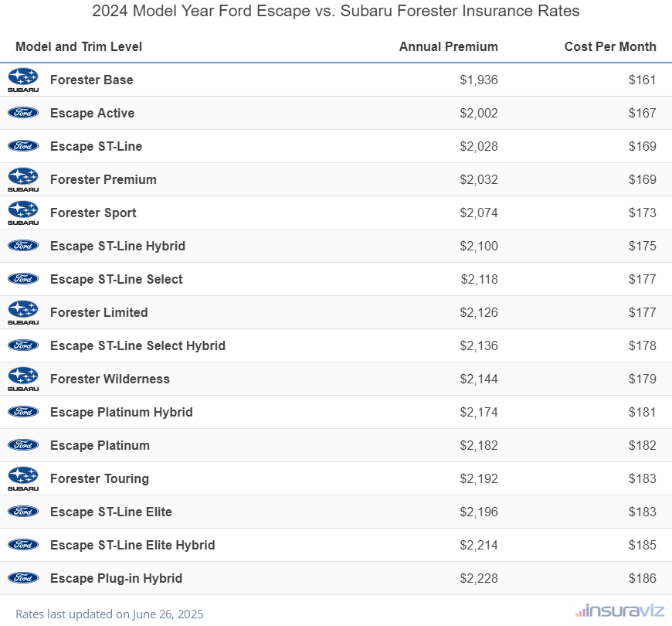Select the Forester Limited trim name

[99, 312]
